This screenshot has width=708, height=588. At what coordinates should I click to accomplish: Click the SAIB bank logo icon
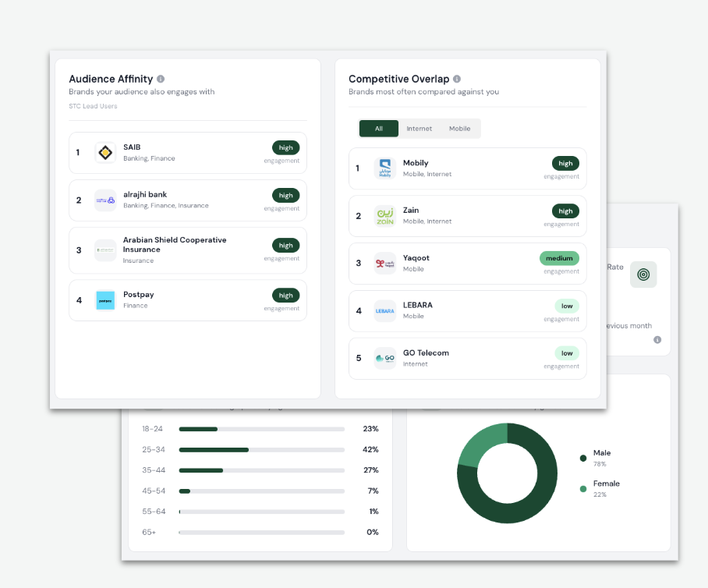click(x=105, y=152)
